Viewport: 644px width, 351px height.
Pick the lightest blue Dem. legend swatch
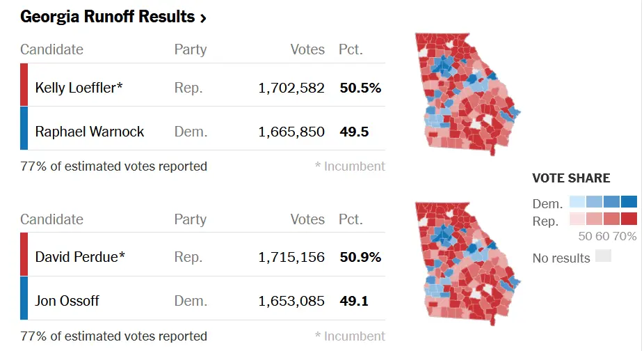(x=577, y=203)
